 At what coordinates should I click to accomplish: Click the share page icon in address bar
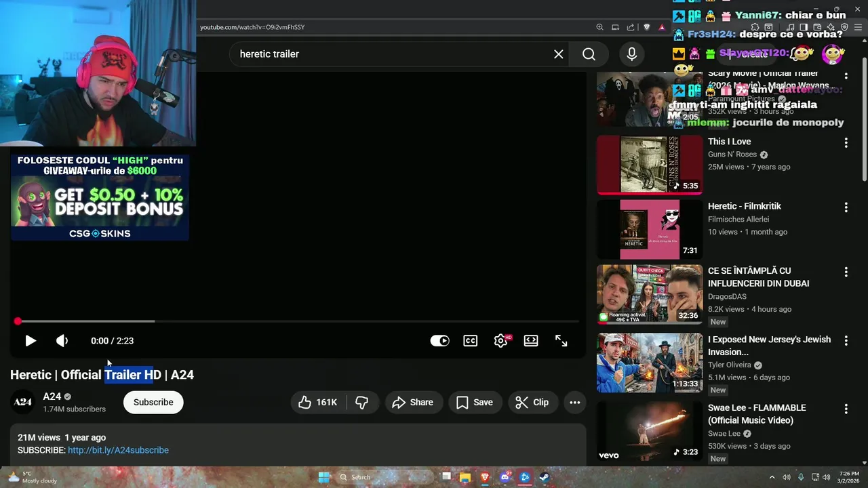pos(631,27)
